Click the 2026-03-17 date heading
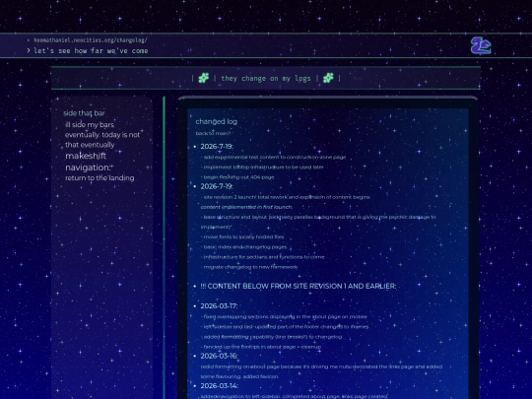 [219, 306]
